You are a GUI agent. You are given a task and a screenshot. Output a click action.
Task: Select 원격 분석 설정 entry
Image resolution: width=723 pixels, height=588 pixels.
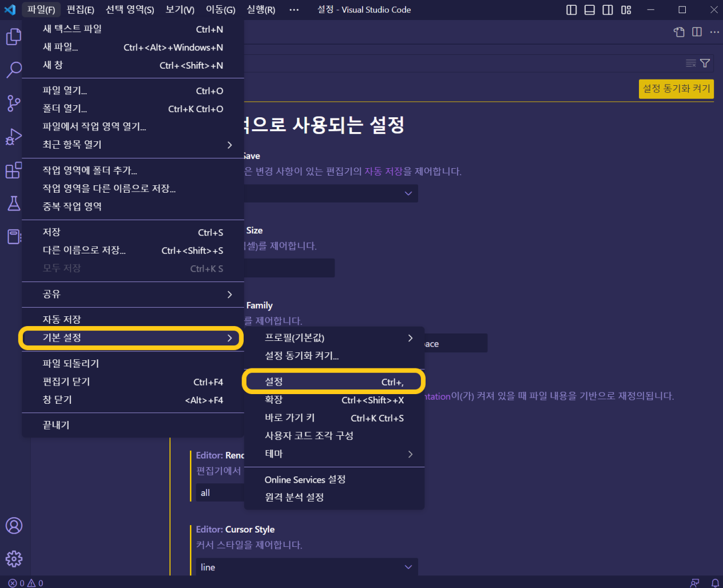coord(335,497)
